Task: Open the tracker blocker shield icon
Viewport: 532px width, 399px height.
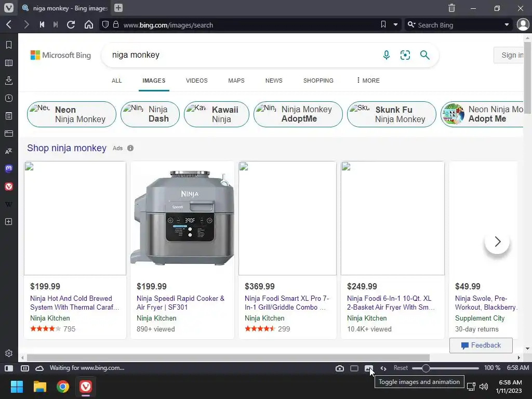Action: 105,24
